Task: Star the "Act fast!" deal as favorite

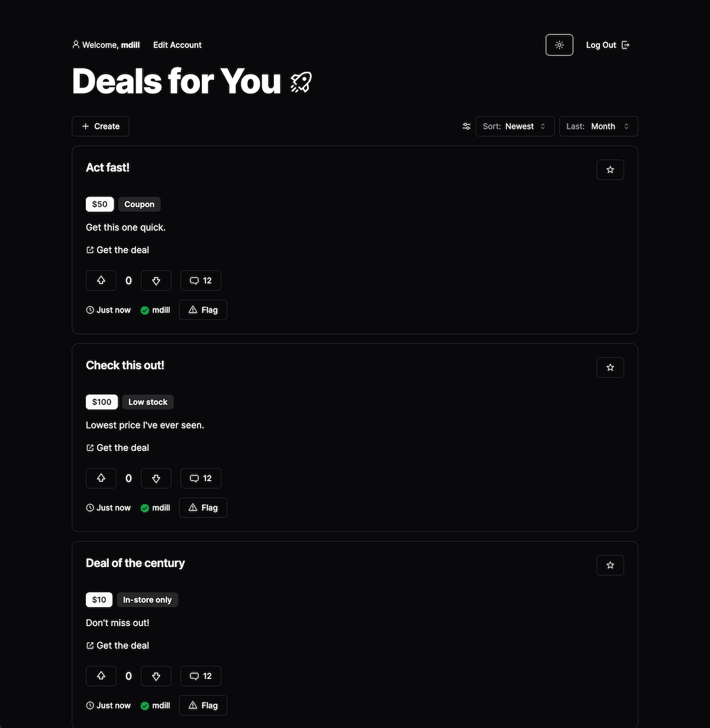Action: pos(610,170)
